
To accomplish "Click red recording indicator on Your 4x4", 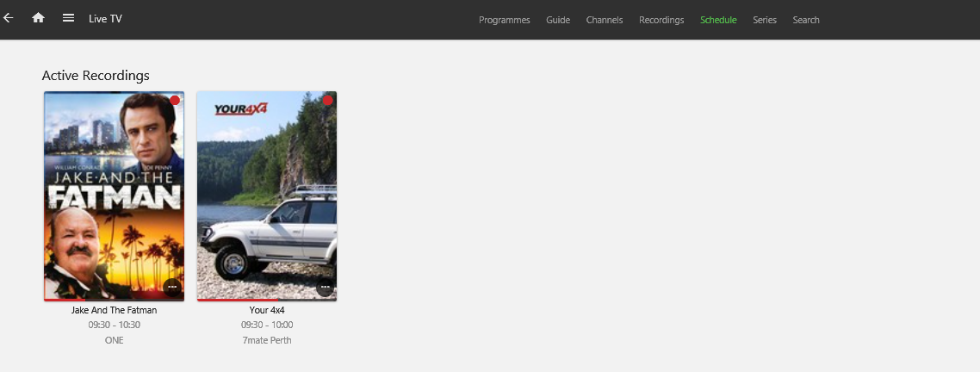I will coord(327,100).
